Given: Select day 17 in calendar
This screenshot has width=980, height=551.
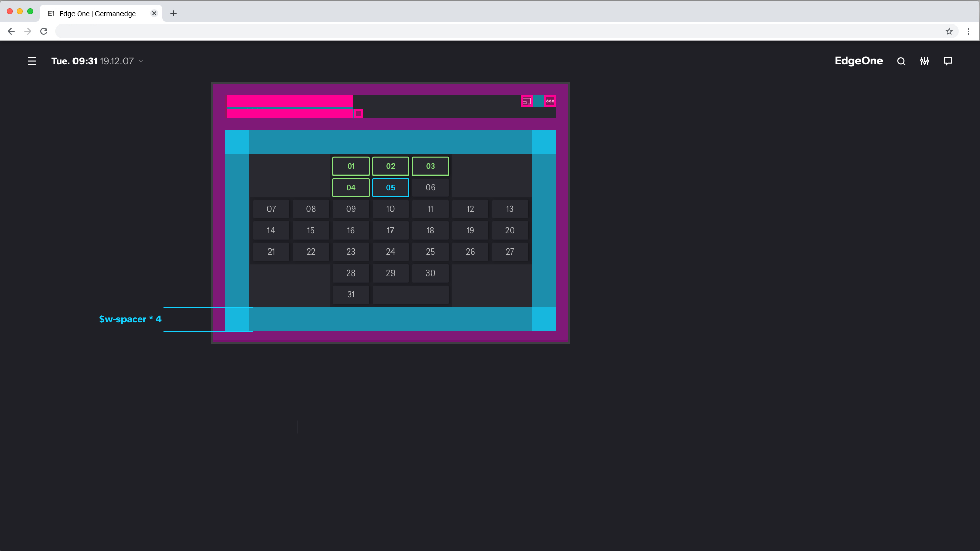Looking at the screenshot, I should [390, 231].
